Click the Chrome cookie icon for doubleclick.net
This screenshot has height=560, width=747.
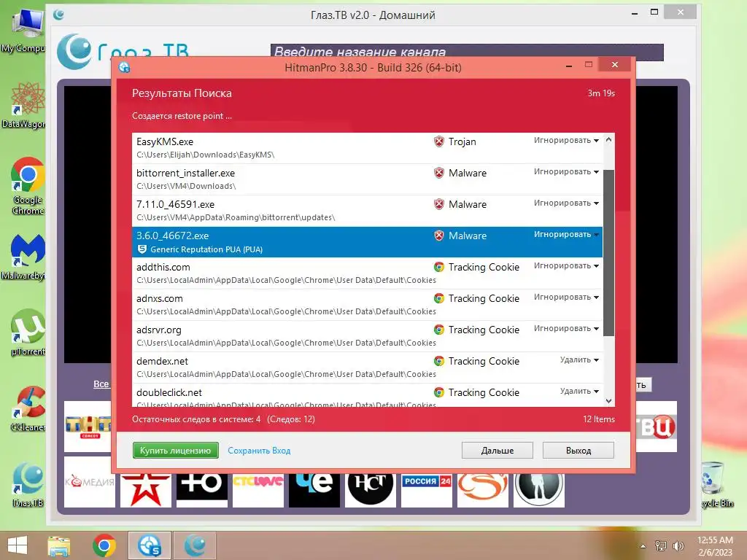click(x=438, y=393)
